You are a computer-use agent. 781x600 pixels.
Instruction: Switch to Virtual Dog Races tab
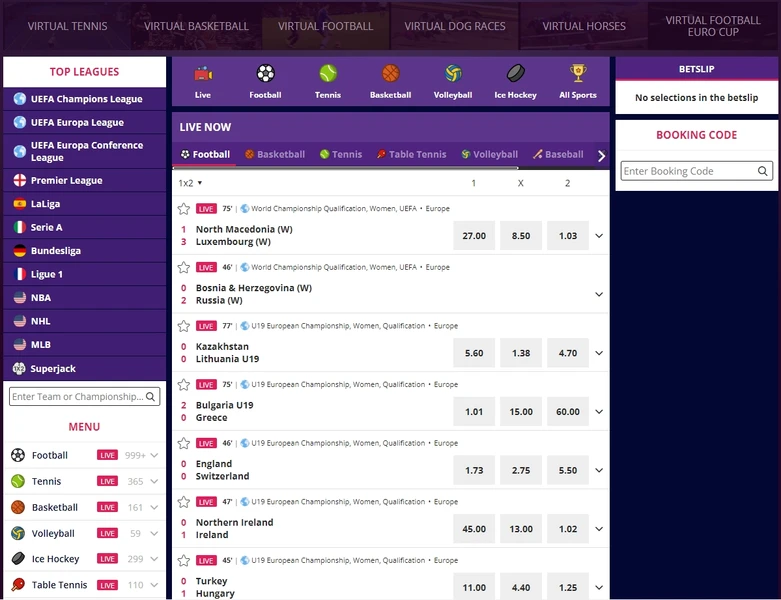point(455,26)
